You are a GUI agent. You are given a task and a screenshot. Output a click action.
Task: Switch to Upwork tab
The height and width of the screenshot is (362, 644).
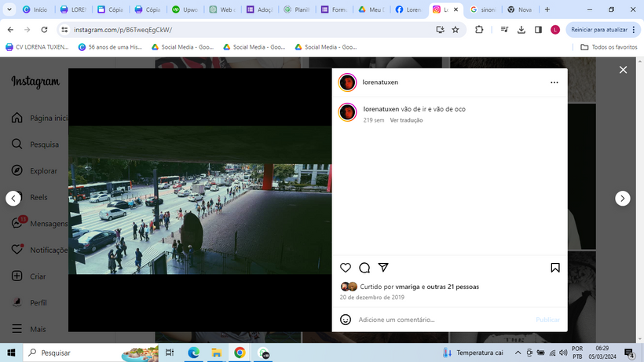(185, 9)
